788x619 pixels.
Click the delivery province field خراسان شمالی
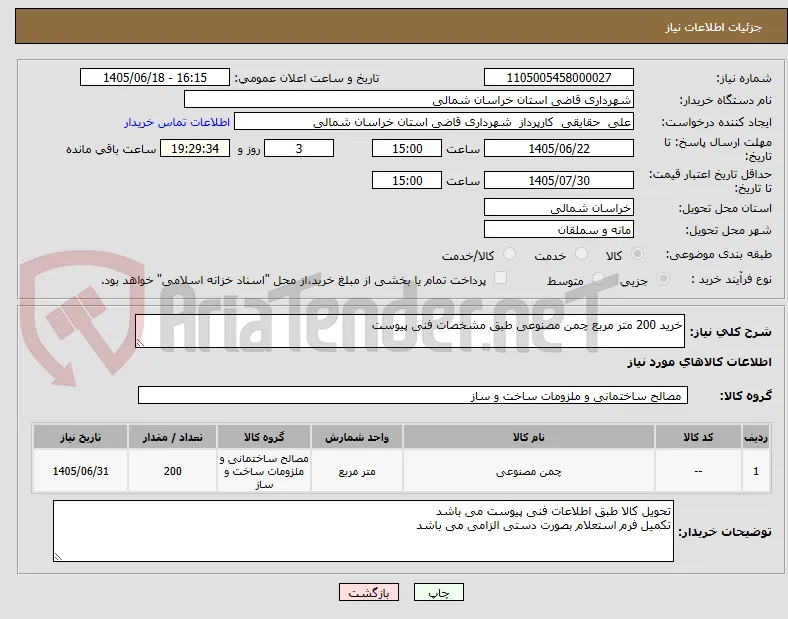[x=558, y=208]
